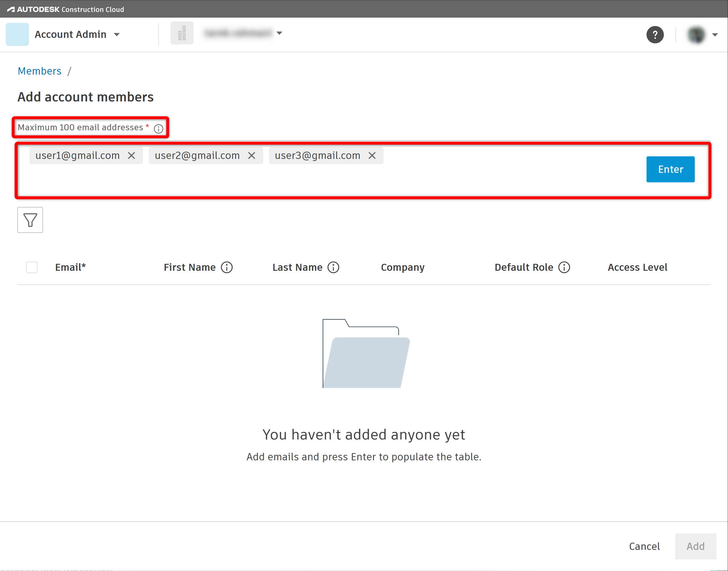Screen dimensions: 728x571
Task: Remove user1@gmail.com email chip
Action: point(131,156)
